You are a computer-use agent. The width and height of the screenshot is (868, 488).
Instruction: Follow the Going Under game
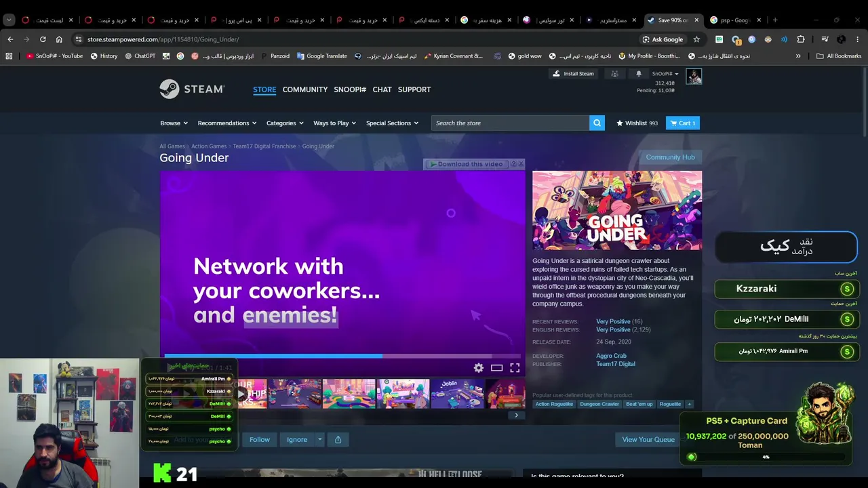tap(259, 439)
